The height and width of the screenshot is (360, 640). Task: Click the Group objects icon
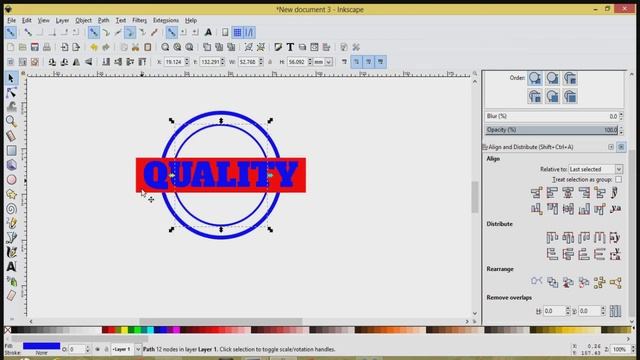tap(249, 47)
